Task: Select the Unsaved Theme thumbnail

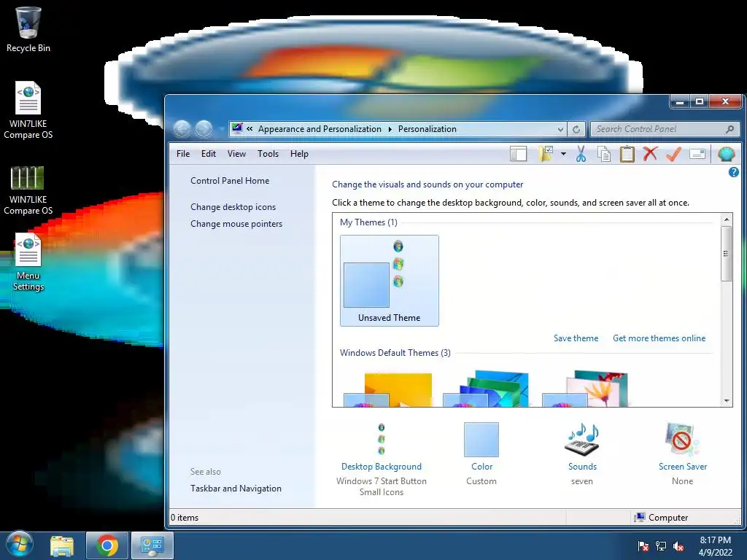Action: (390, 281)
